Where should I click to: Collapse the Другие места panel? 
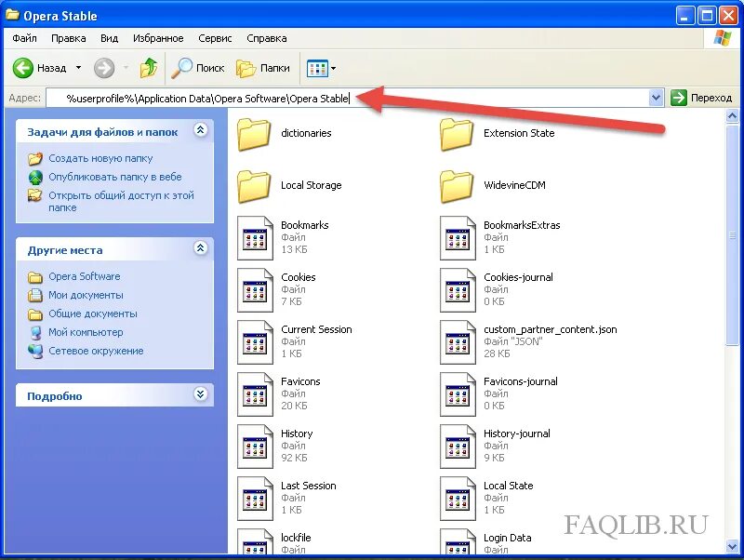(x=201, y=247)
